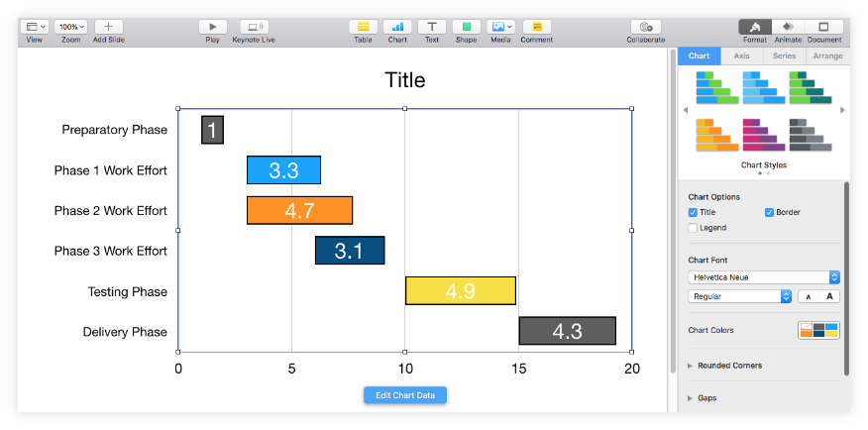Switch to the Series tab
The height and width of the screenshot is (430, 868).
784,56
